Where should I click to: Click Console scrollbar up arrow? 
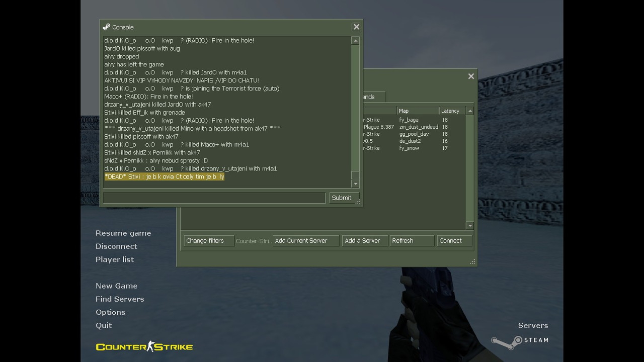coord(355,41)
